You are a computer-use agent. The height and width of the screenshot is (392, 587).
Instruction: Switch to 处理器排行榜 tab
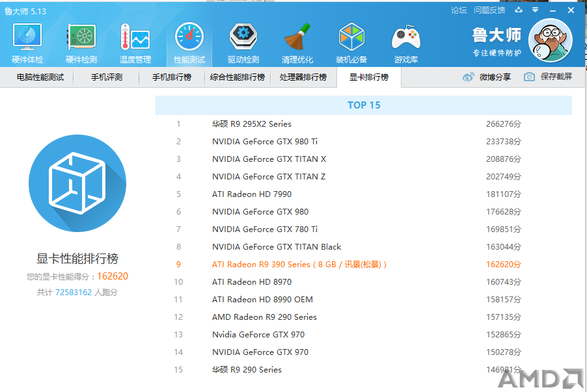coord(303,77)
